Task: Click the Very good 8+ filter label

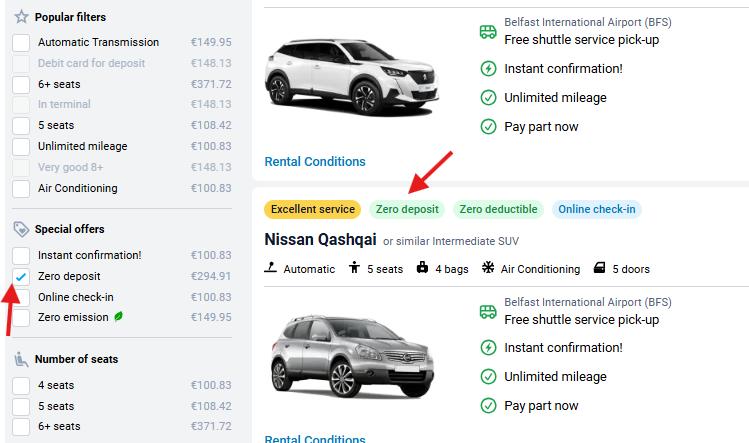Action: click(x=70, y=167)
